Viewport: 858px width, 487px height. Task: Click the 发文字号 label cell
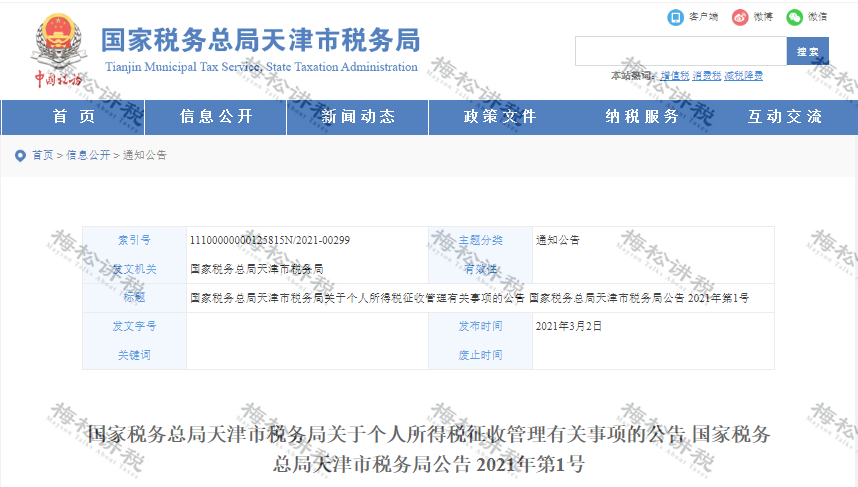[134, 326]
